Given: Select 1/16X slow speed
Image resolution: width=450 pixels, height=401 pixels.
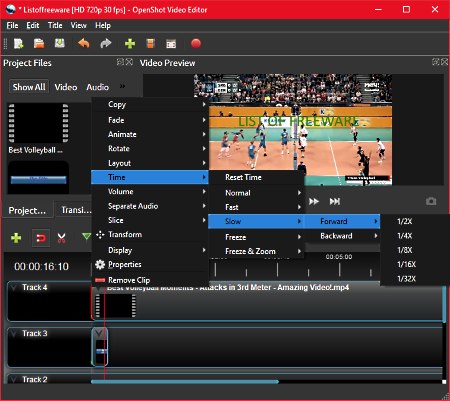Looking at the screenshot, I should pyautogui.click(x=415, y=264).
